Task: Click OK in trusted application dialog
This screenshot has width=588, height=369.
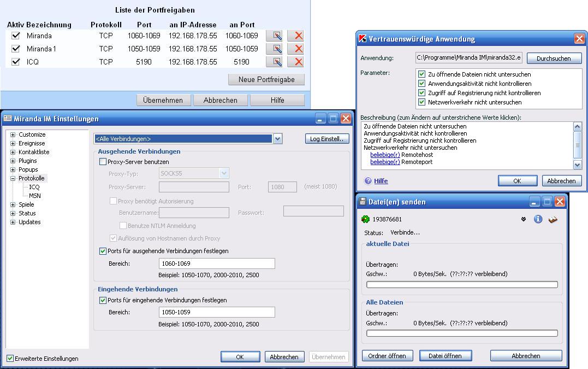Action: pos(518,180)
